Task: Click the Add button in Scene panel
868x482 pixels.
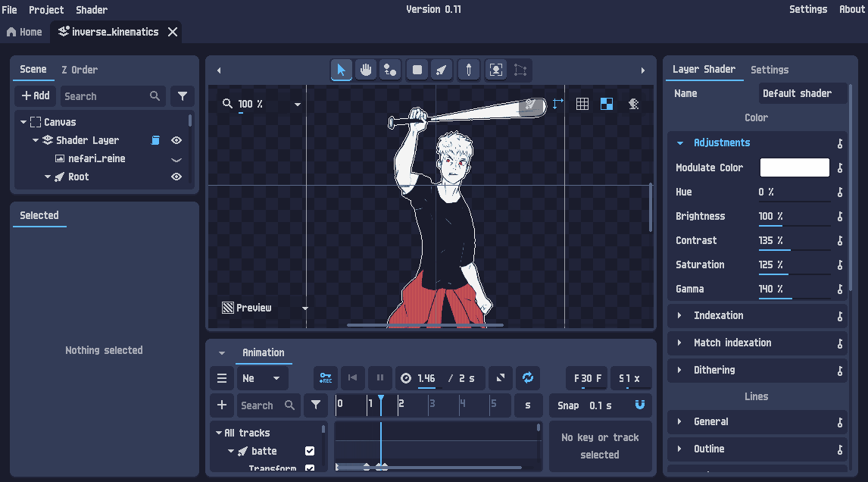Action: click(35, 96)
